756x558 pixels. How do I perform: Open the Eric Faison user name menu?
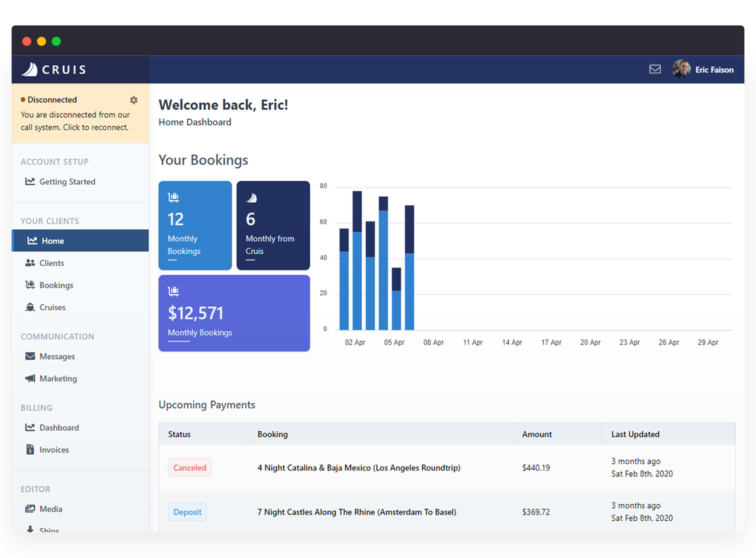714,70
